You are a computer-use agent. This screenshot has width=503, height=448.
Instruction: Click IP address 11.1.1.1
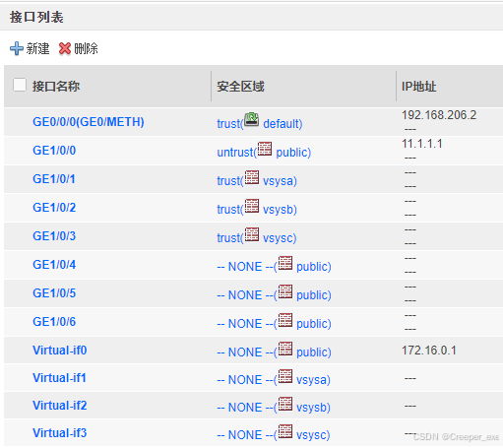[422, 144]
